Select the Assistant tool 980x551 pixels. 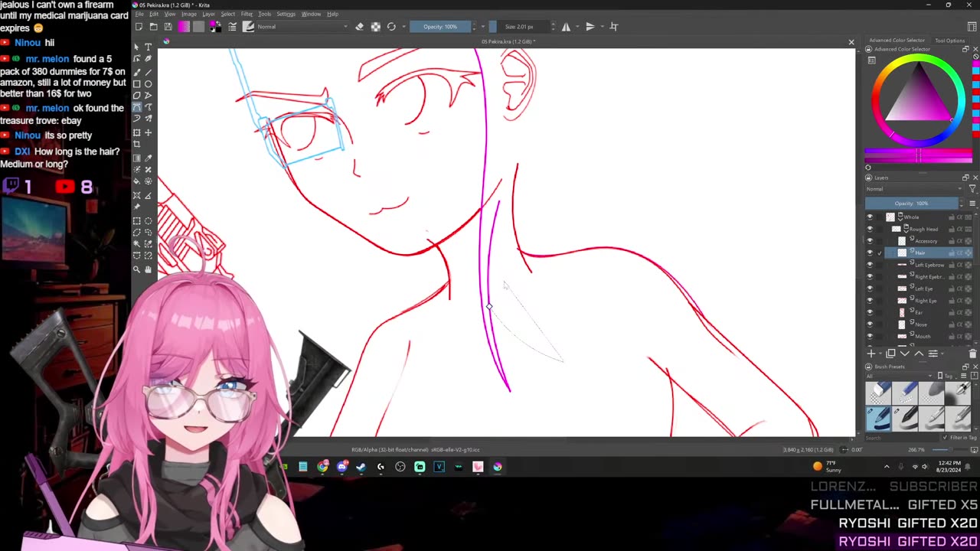coord(137,195)
